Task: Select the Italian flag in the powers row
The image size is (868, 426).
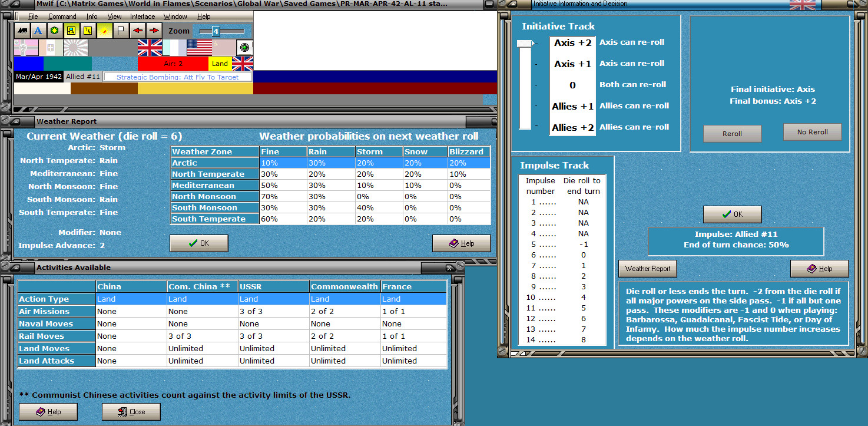Action: [x=51, y=48]
